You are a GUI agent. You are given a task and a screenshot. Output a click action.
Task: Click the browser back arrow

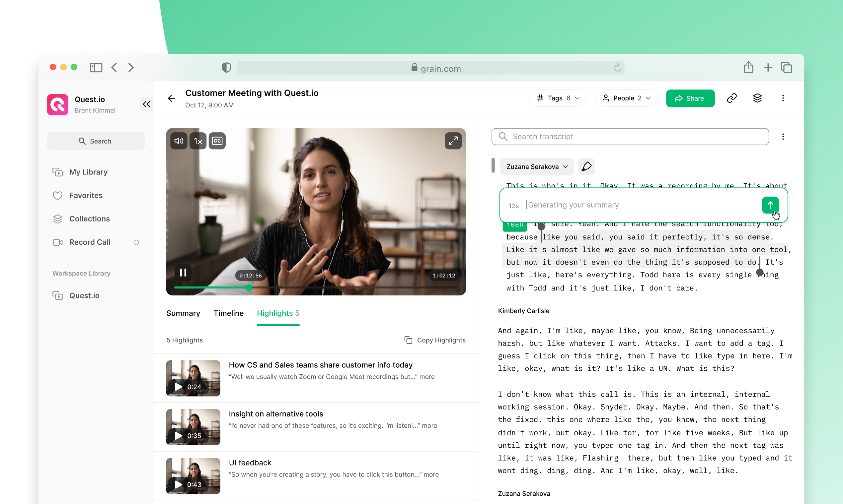tap(114, 67)
